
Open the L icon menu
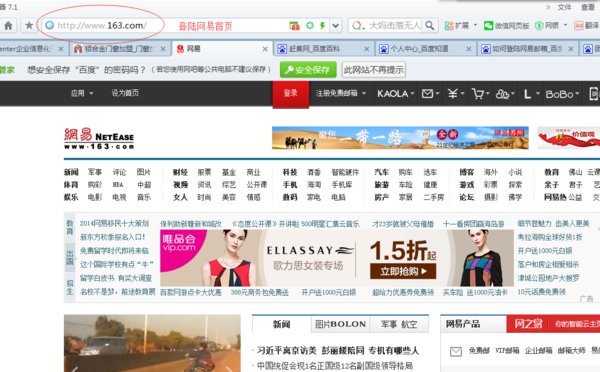[x=531, y=94]
